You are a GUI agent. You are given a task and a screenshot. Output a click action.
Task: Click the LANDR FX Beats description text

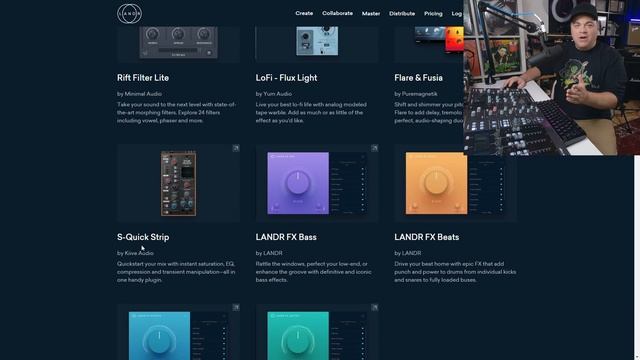[x=455, y=272]
